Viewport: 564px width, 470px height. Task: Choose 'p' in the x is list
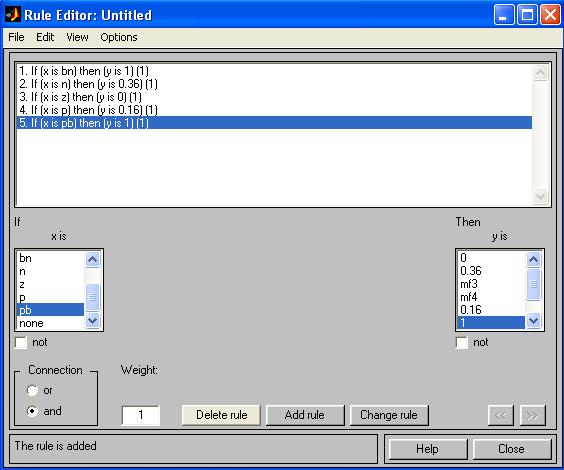point(50,297)
